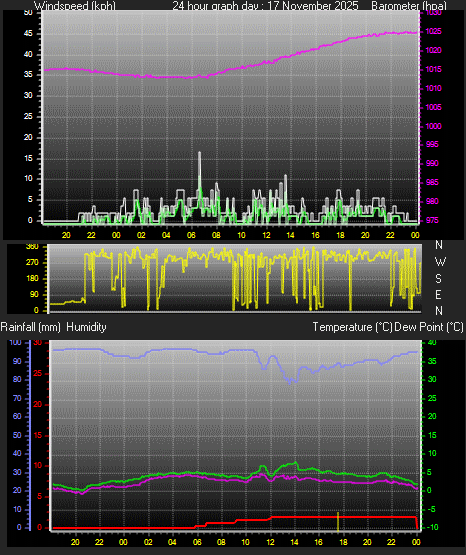
Task: Click the Temperature (°C) label
Action: point(352,327)
